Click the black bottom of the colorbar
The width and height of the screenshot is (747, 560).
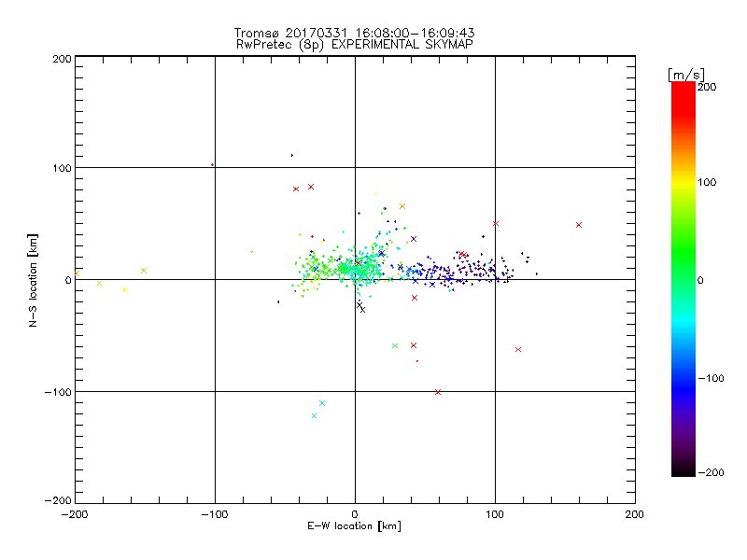coord(683,469)
